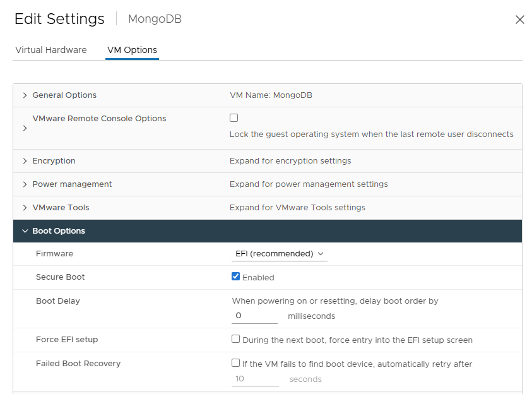Expand the General Options section
Image resolution: width=532 pixels, height=394 pixels.
(25, 95)
